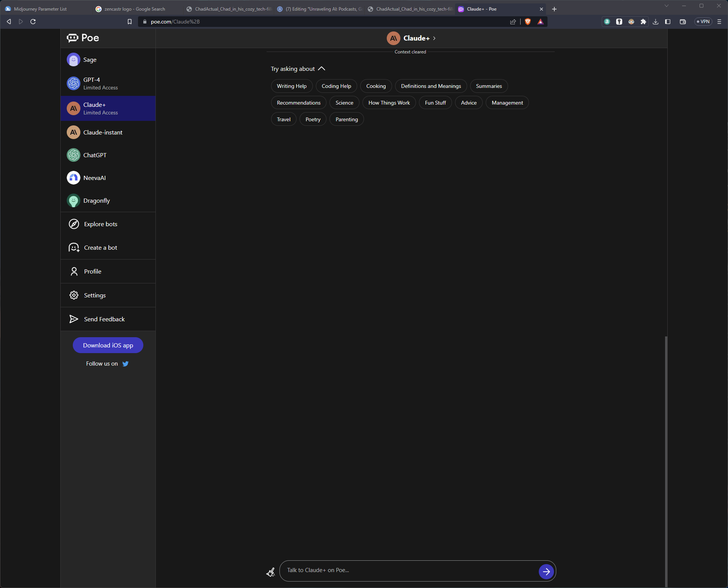The image size is (728, 588).
Task: Switch to Midjourney Parameter List tab
Action: 40,9
